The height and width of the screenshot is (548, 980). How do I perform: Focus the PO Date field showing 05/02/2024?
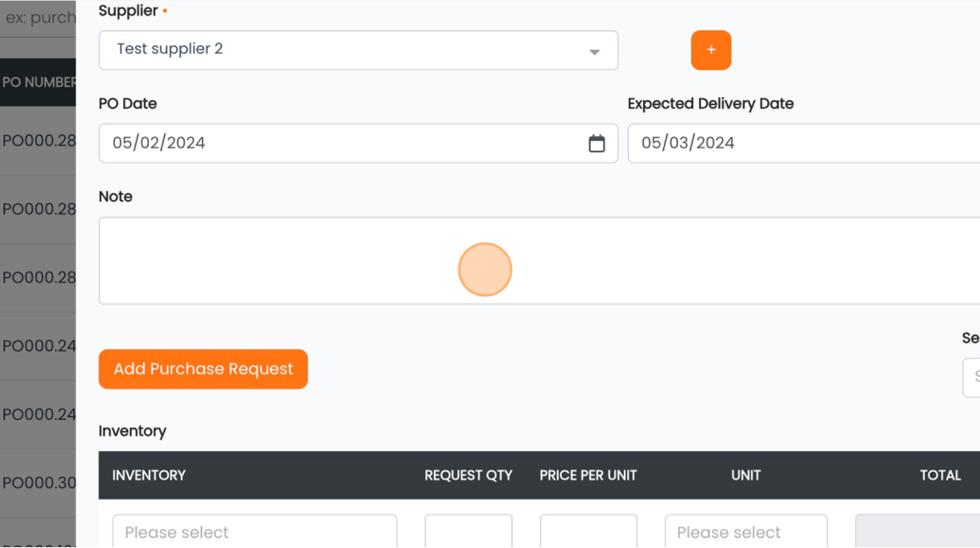[x=358, y=143]
